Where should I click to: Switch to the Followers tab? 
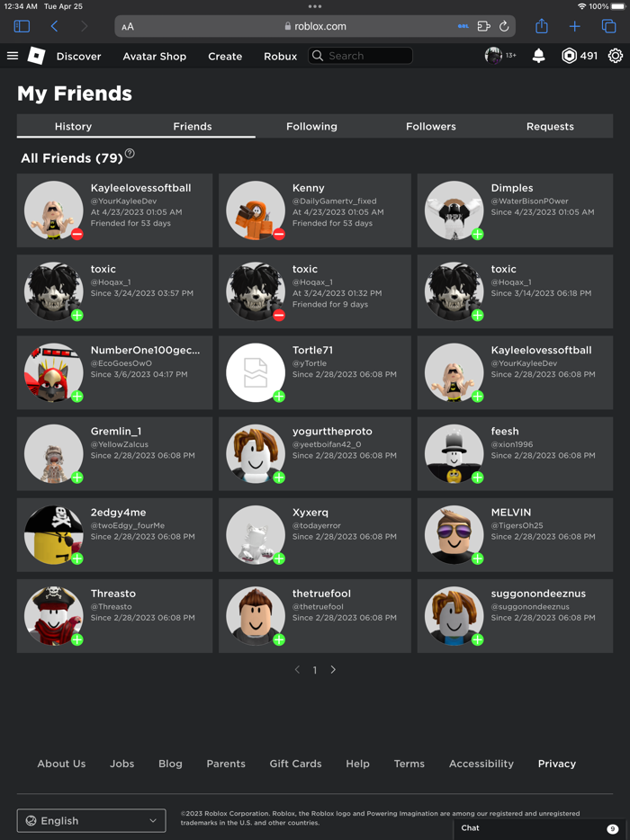tap(430, 127)
